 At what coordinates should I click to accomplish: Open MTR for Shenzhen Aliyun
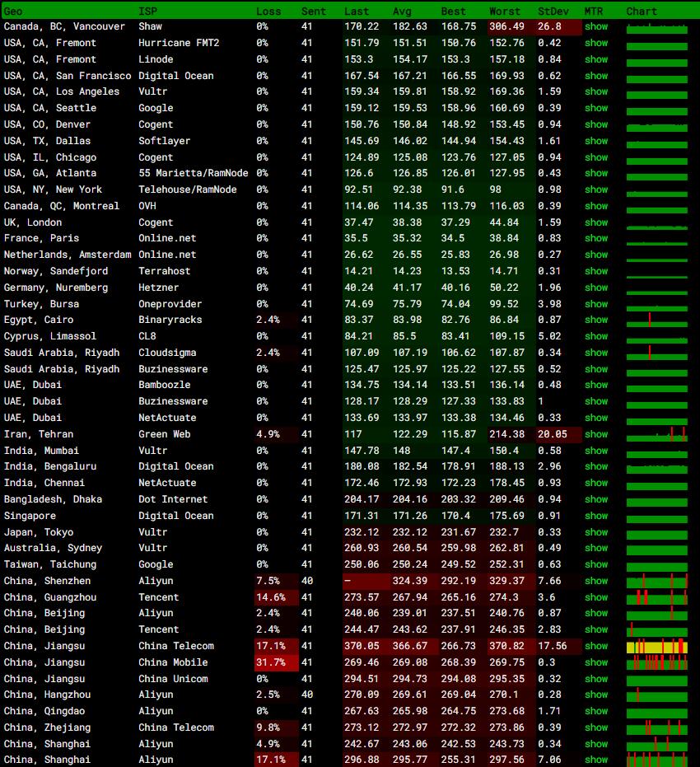click(596, 581)
